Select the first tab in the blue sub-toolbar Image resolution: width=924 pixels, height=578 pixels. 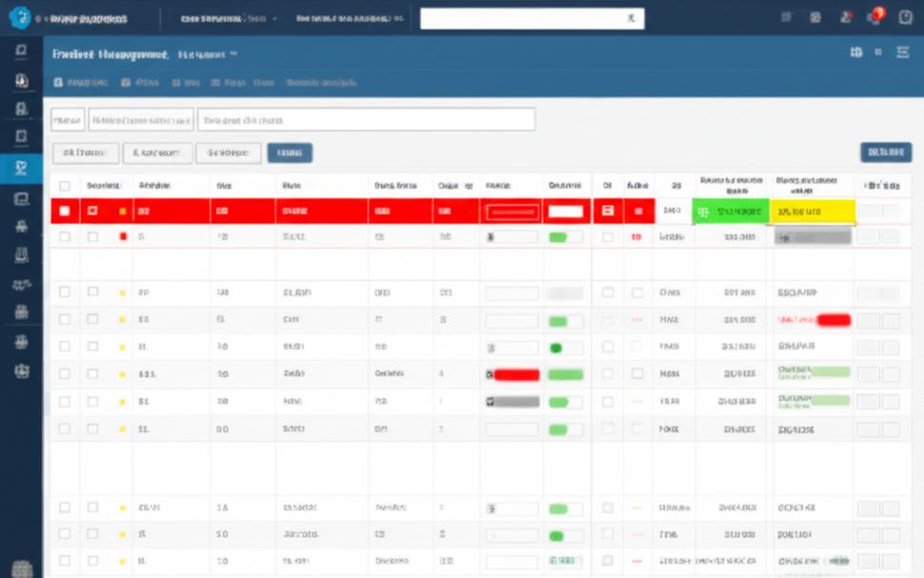(x=80, y=83)
